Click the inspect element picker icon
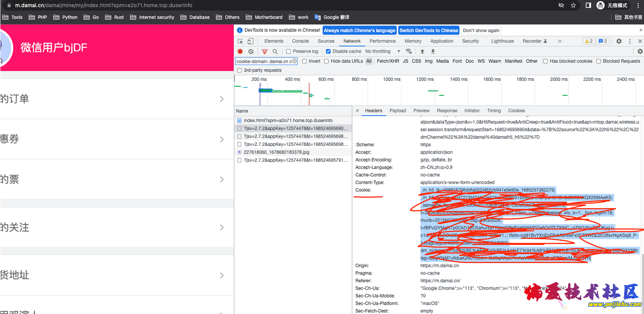 [240, 41]
